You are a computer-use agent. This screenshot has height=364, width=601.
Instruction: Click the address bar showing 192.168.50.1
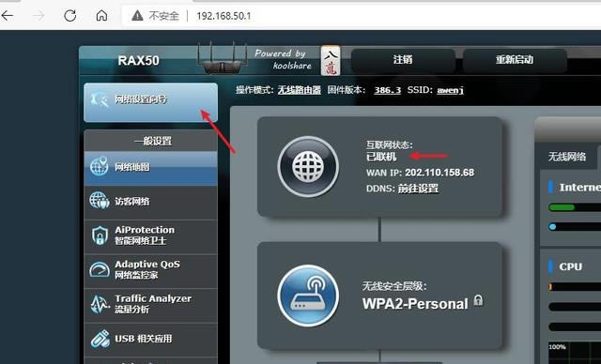[361, 16]
